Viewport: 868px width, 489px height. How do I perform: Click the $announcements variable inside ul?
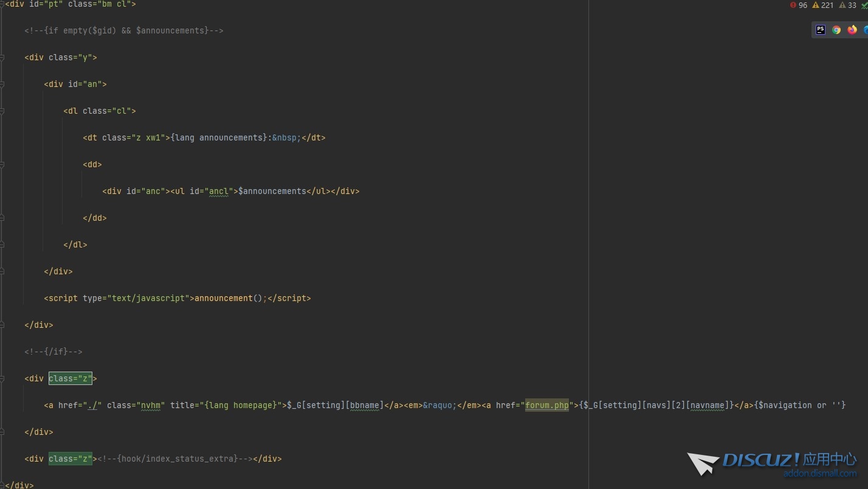point(272,191)
